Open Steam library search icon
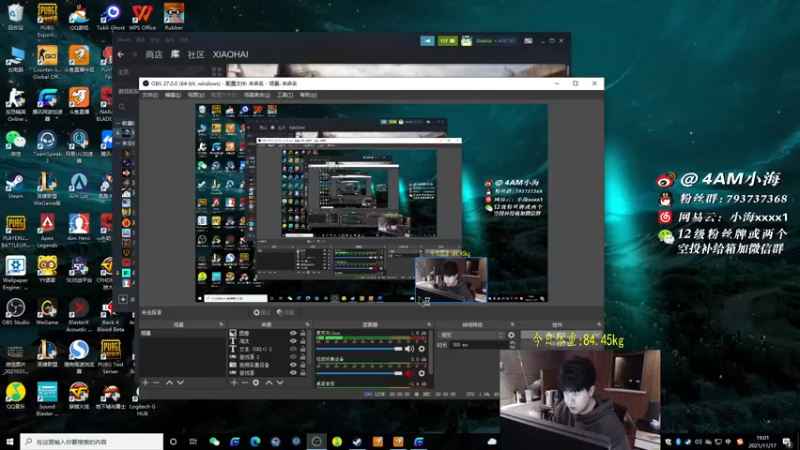The image size is (800, 450). click(x=122, y=107)
